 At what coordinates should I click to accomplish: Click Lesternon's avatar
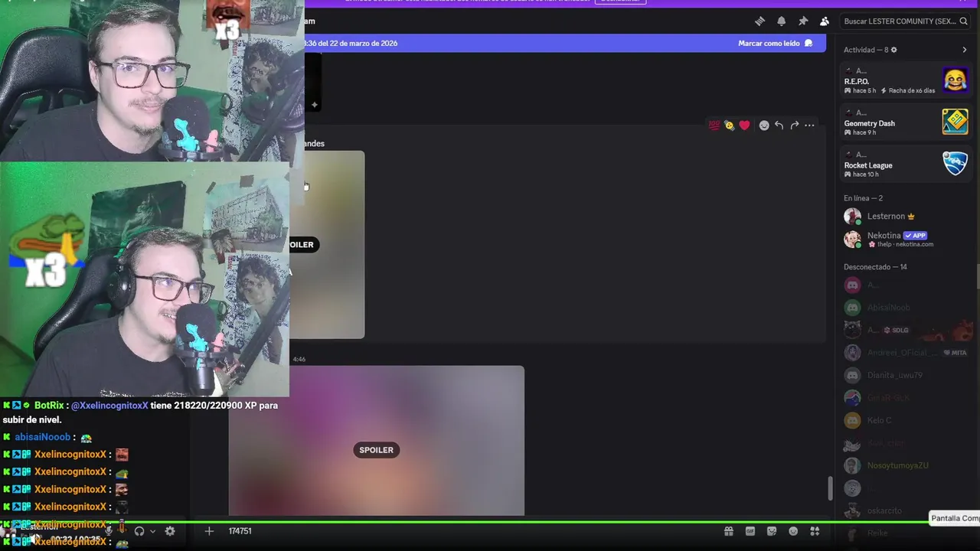click(852, 217)
